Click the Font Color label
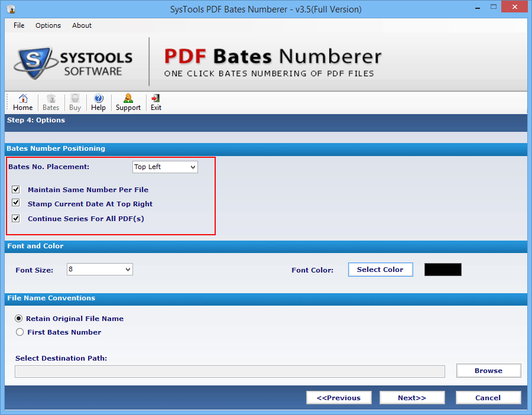This screenshot has width=532, height=415. pos(313,270)
